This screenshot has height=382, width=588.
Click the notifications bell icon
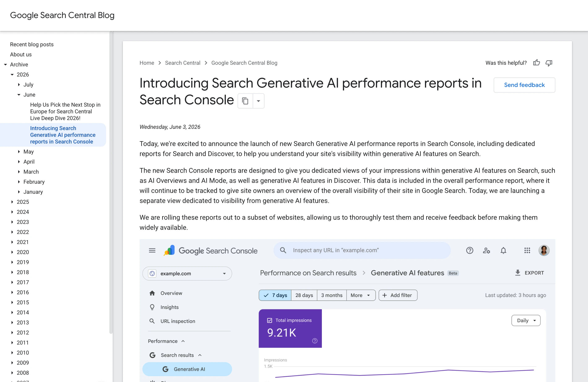pos(503,250)
